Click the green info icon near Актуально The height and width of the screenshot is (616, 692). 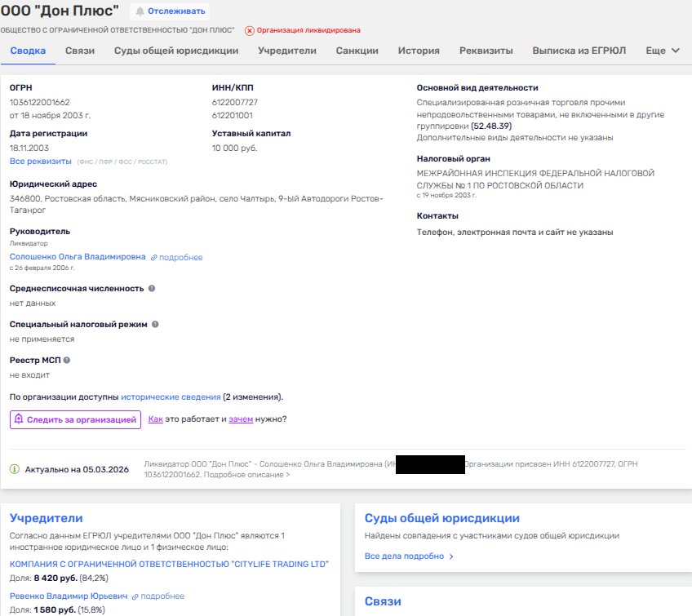(x=15, y=469)
